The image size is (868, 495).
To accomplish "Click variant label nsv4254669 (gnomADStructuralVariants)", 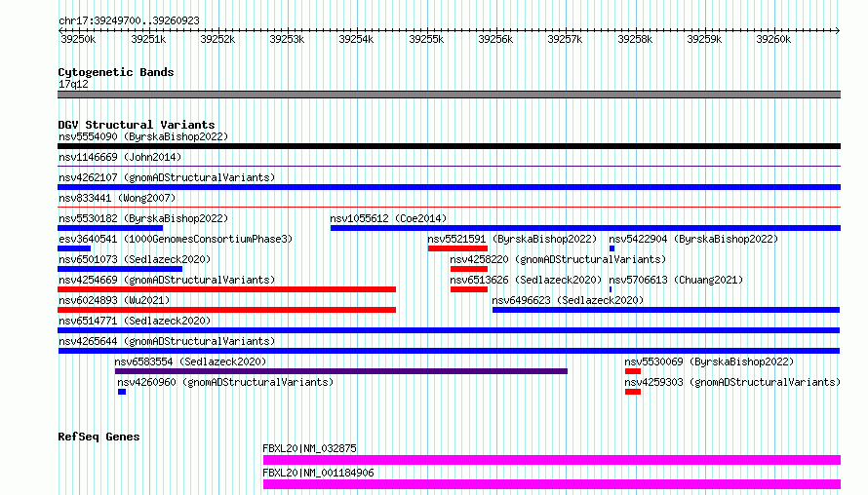I will (167, 280).
